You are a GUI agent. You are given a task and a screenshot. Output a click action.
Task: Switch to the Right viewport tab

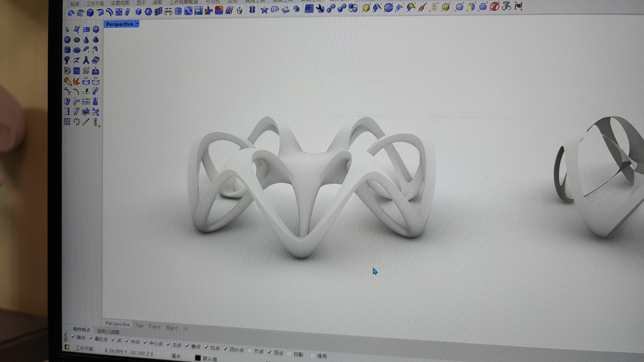172,327
